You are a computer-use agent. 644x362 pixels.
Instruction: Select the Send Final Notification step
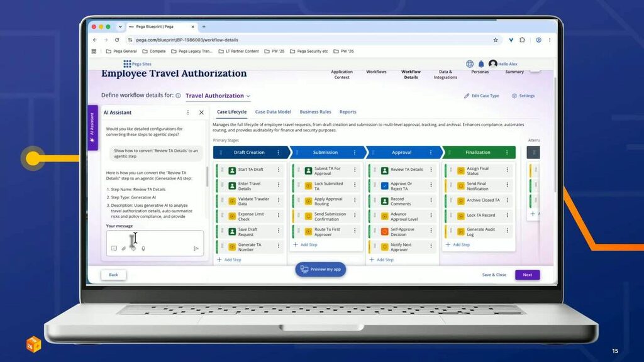(479, 186)
